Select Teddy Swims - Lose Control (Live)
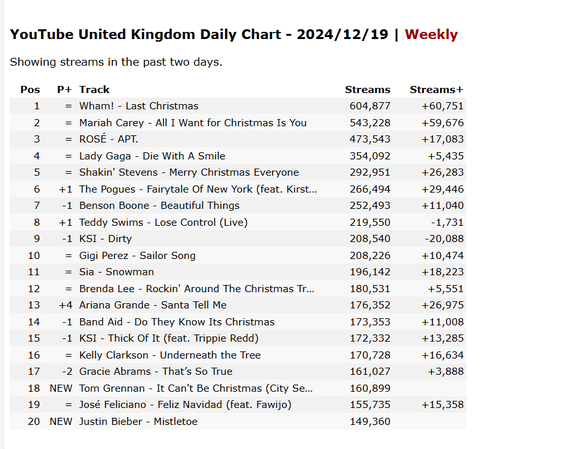Screen dimensions: 585x449 coord(163,222)
